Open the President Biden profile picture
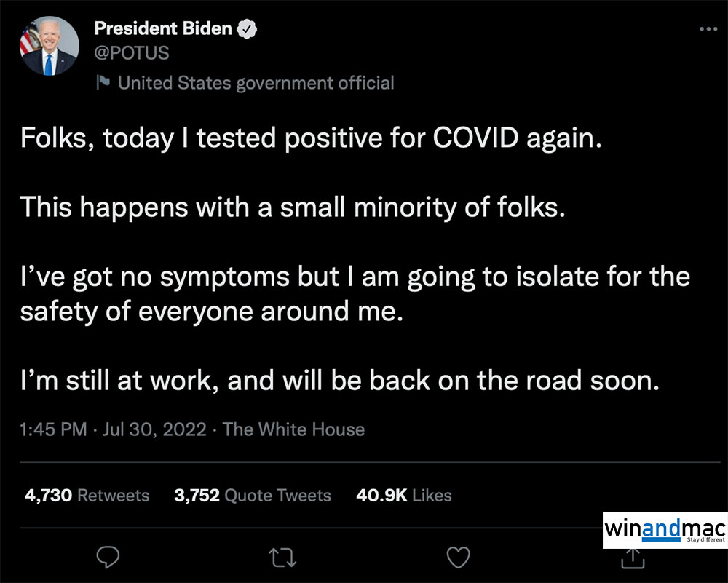 coord(49,46)
